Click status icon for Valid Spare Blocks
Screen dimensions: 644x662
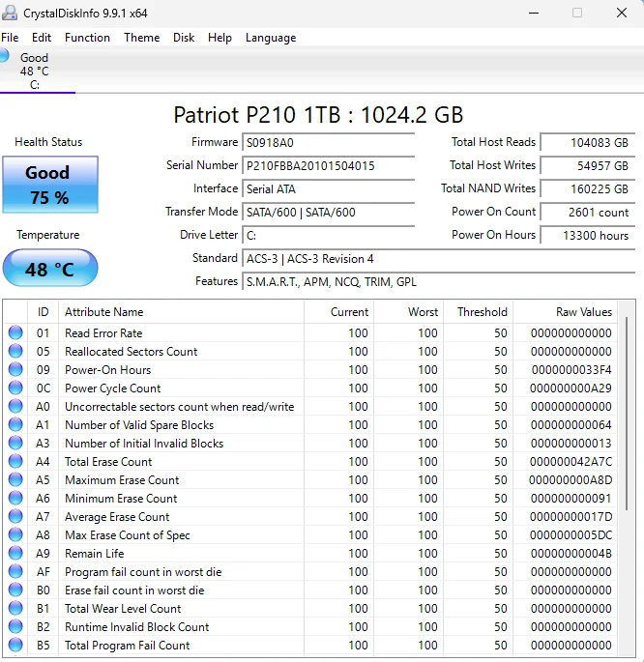click(x=15, y=424)
